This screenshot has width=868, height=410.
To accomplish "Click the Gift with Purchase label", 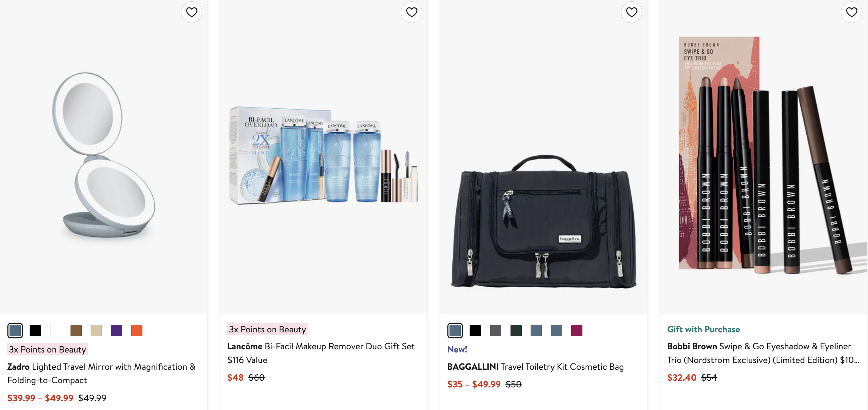I will pos(703,330).
